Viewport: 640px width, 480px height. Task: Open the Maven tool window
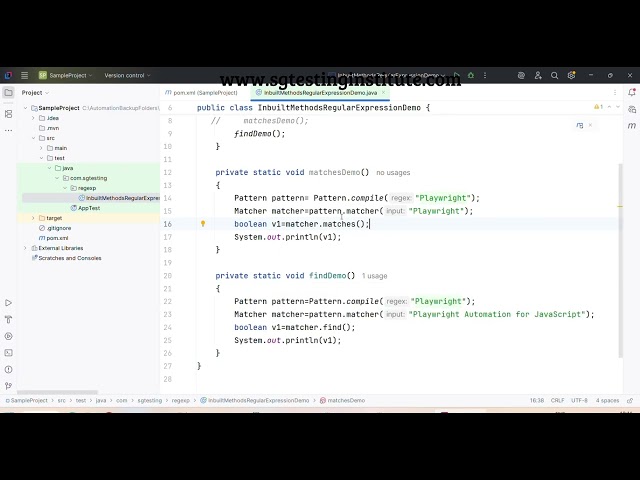point(632,126)
